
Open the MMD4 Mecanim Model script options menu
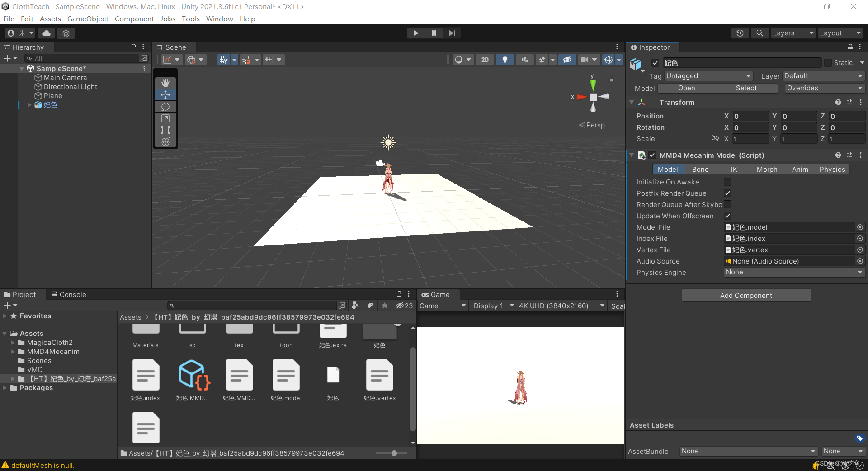click(x=861, y=155)
